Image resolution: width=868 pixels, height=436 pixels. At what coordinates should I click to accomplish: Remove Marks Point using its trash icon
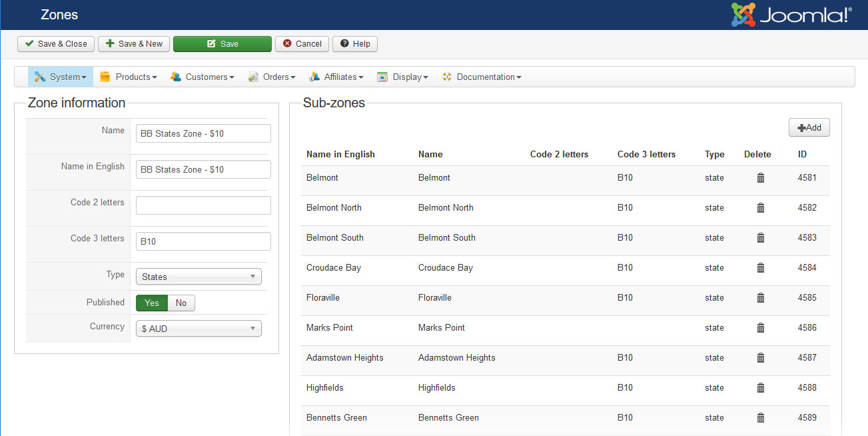coord(760,328)
